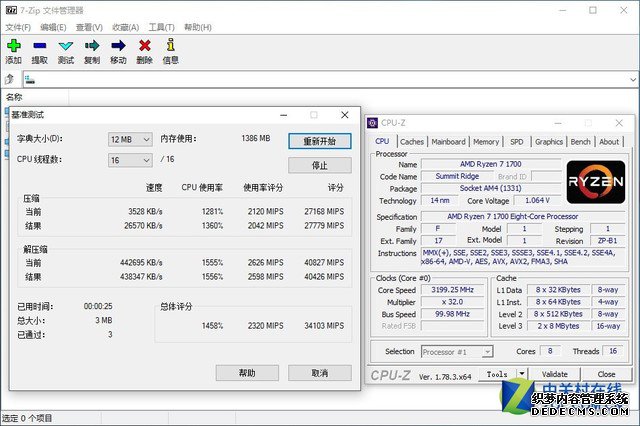The image size is (640, 426).
Task: Click the elapsed time 00:00:25 value
Action: click(x=98, y=306)
